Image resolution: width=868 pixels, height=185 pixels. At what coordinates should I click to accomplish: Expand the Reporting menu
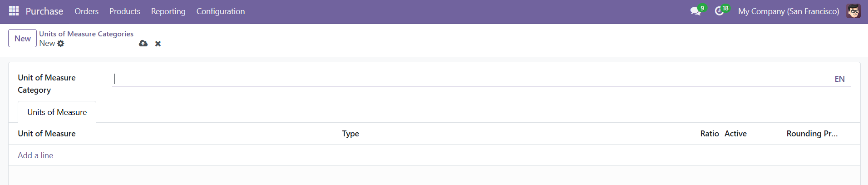coord(168,11)
